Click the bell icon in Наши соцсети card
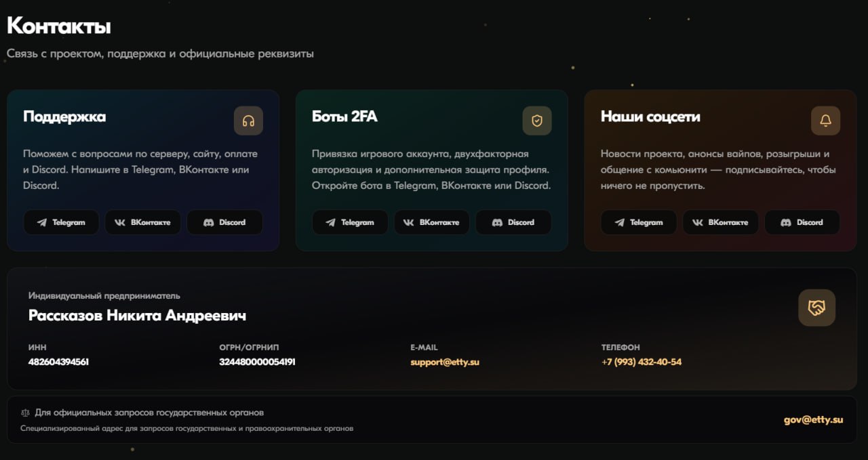This screenshot has height=460, width=868. [x=826, y=121]
